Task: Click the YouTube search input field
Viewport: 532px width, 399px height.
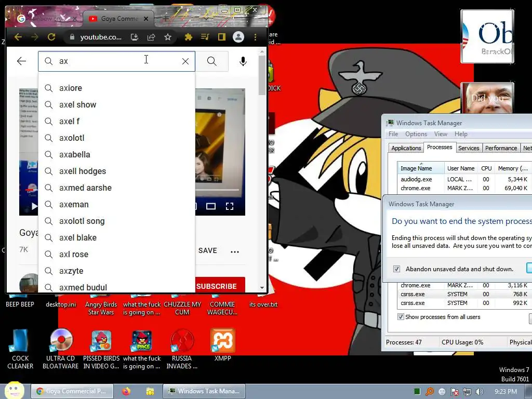Action: pos(117,61)
